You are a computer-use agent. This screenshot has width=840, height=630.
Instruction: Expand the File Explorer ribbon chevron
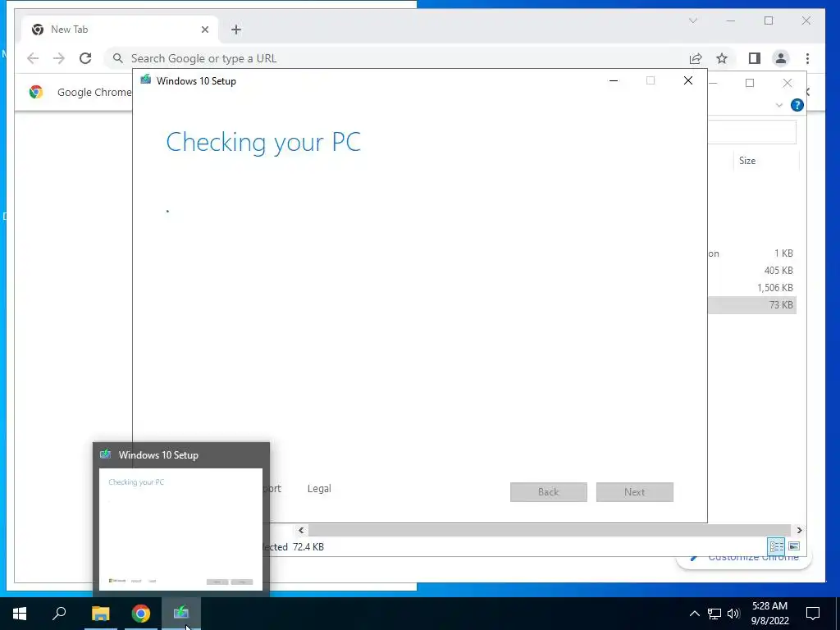[779, 105]
